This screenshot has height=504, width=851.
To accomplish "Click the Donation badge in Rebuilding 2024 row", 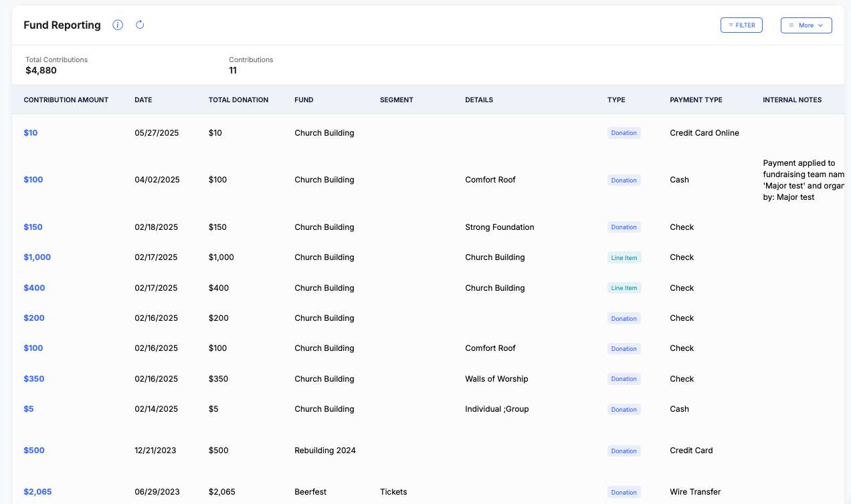I will 624,451.
